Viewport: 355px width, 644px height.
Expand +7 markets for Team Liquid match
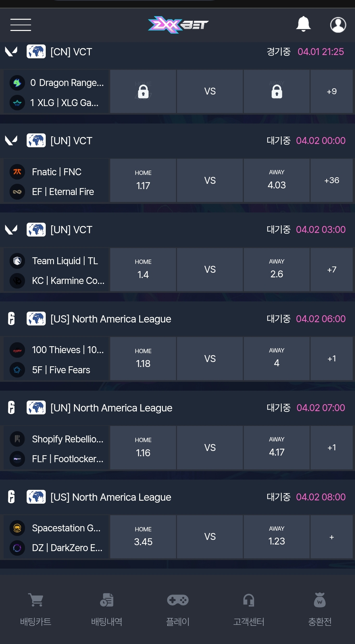pos(331,269)
